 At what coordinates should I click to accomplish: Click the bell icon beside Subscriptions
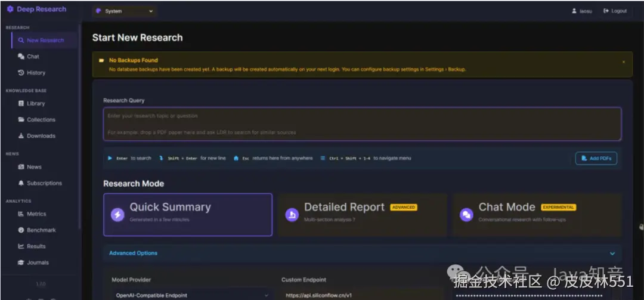point(21,183)
